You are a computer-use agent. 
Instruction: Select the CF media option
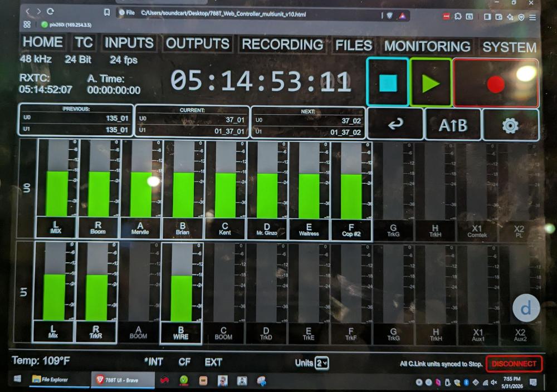(x=184, y=362)
